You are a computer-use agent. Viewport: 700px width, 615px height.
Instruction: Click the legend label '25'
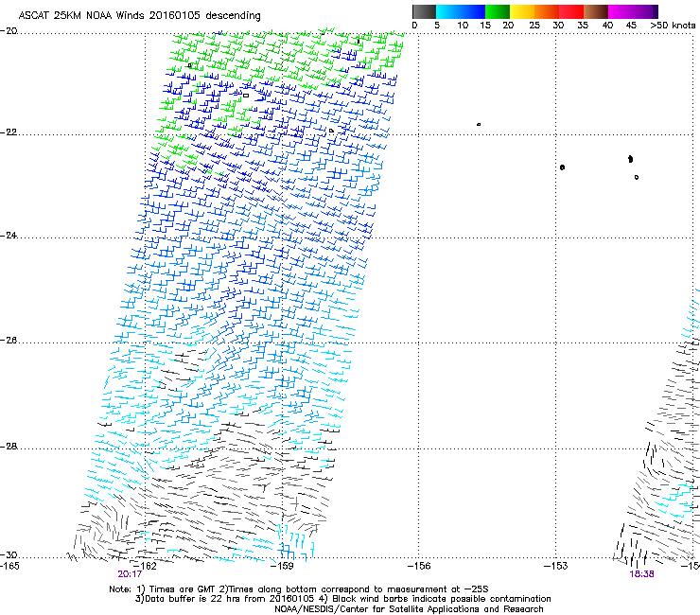click(534, 26)
